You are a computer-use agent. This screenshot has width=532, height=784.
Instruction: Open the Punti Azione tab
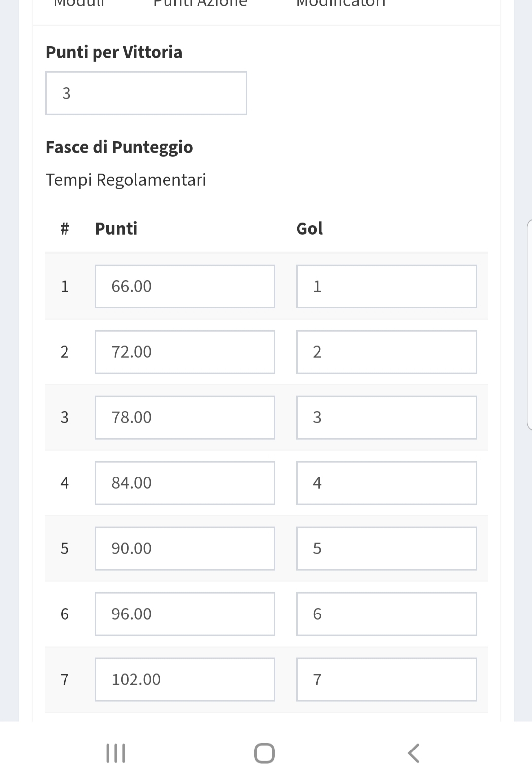pos(200,4)
